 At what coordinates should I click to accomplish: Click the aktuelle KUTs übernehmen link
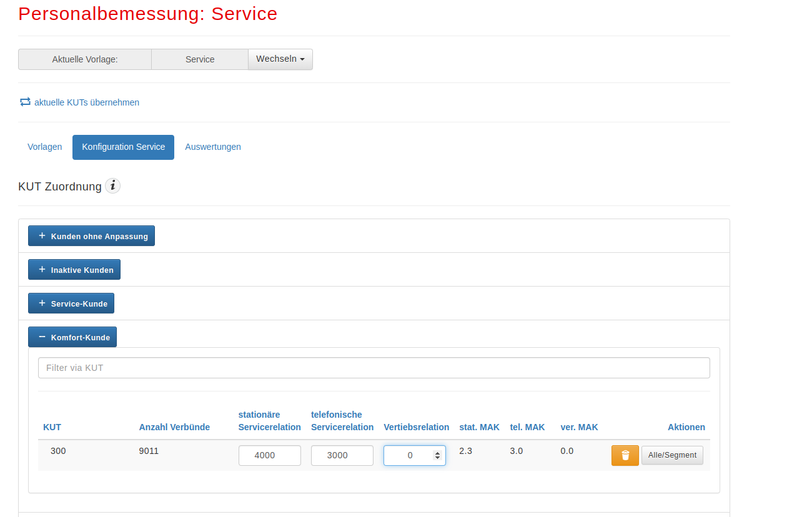87,102
